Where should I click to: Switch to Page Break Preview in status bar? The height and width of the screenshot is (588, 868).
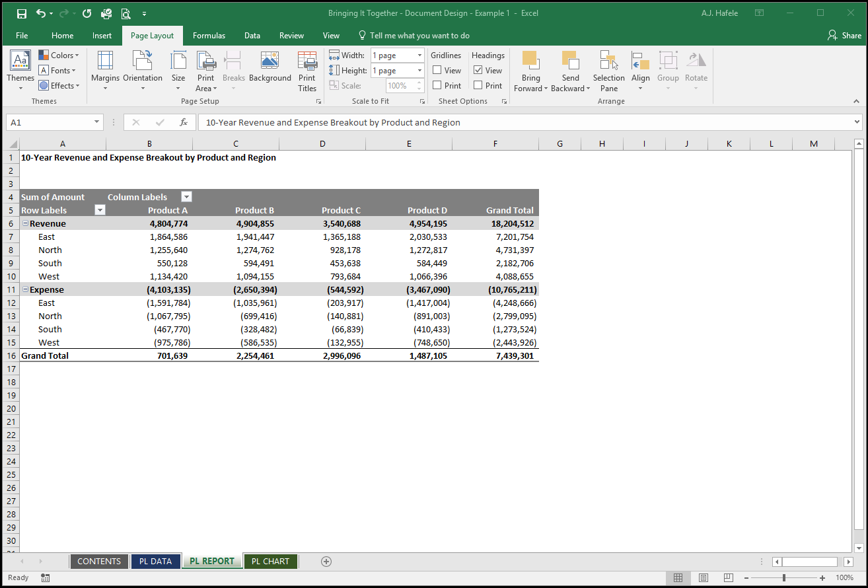tap(729, 577)
